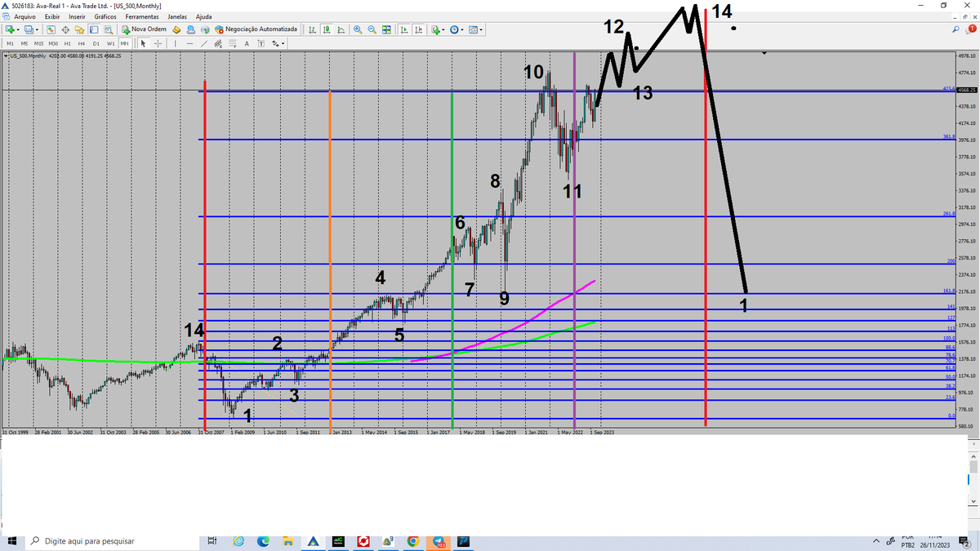Open the Ajuda menu

tap(204, 16)
